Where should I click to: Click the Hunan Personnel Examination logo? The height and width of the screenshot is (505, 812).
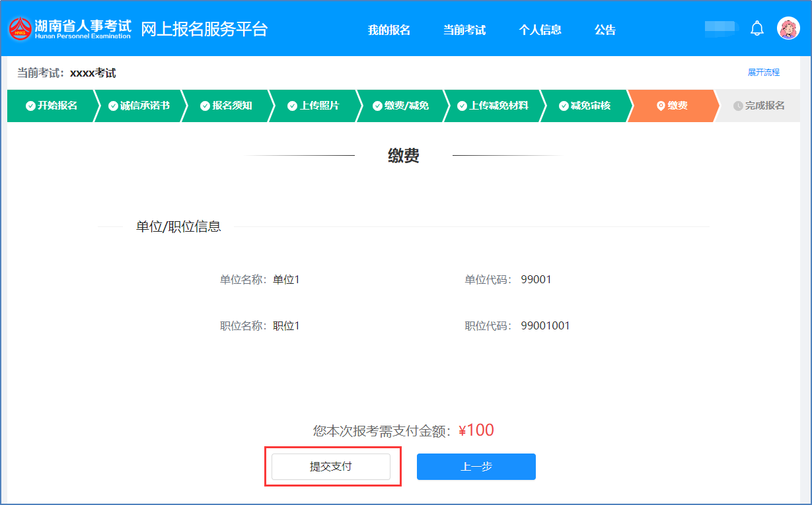(20, 29)
